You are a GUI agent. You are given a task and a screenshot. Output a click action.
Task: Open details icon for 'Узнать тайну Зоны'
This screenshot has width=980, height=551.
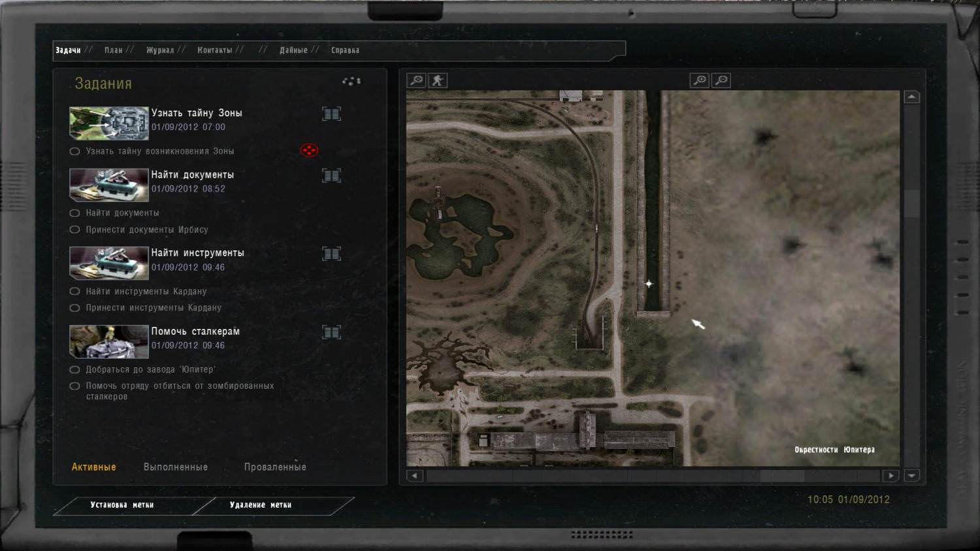tap(331, 114)
